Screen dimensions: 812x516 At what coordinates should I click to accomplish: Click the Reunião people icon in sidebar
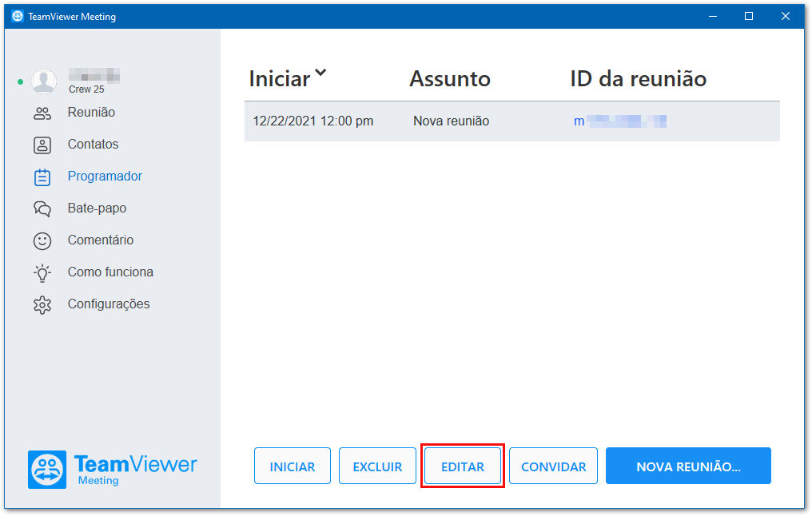[x=42, y=113]
